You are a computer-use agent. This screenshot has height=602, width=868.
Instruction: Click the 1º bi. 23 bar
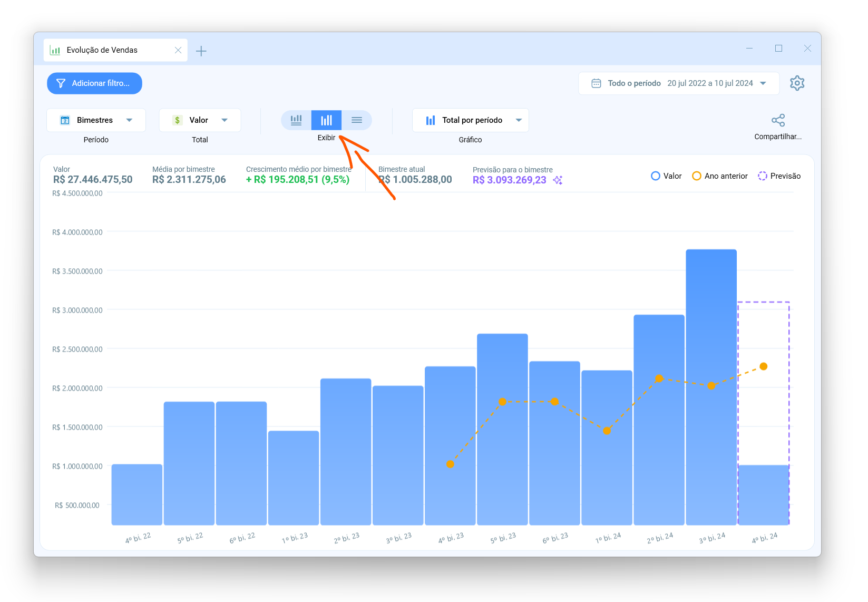tap(294, 478)
